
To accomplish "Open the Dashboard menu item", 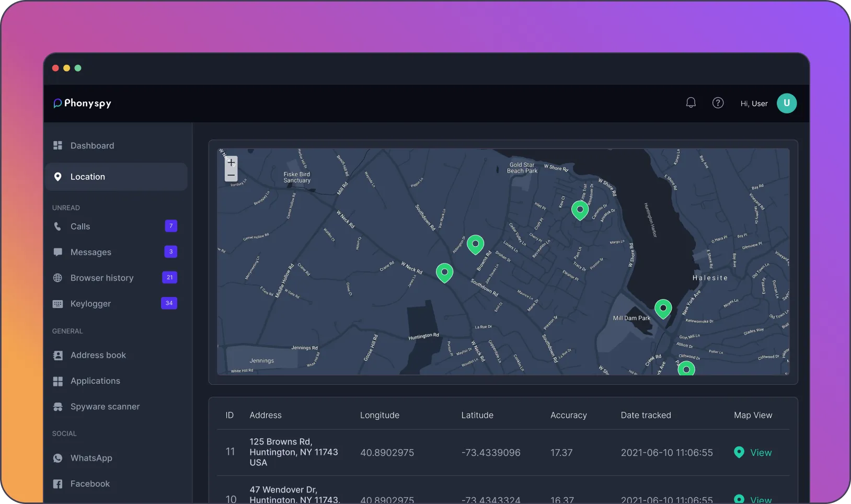I will coord(92,145).
